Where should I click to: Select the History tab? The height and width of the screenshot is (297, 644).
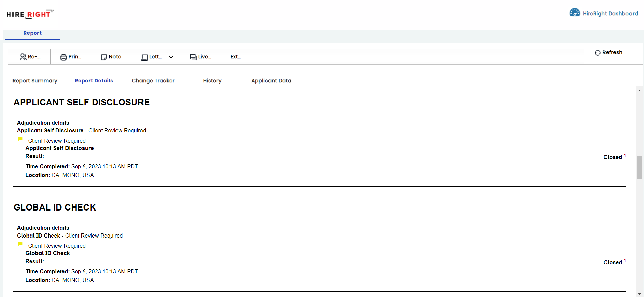(x=212, y=81)
